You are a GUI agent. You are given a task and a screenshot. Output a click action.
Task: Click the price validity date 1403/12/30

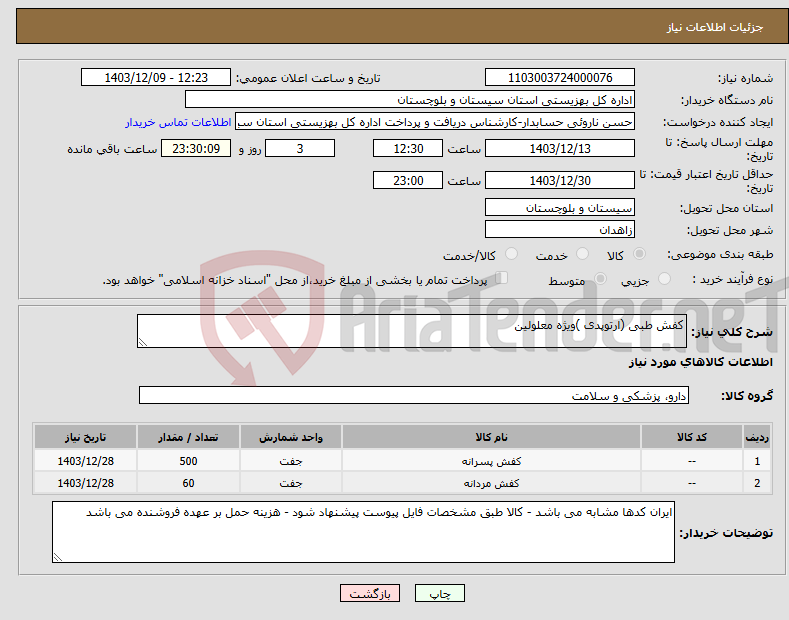(560, 180)
